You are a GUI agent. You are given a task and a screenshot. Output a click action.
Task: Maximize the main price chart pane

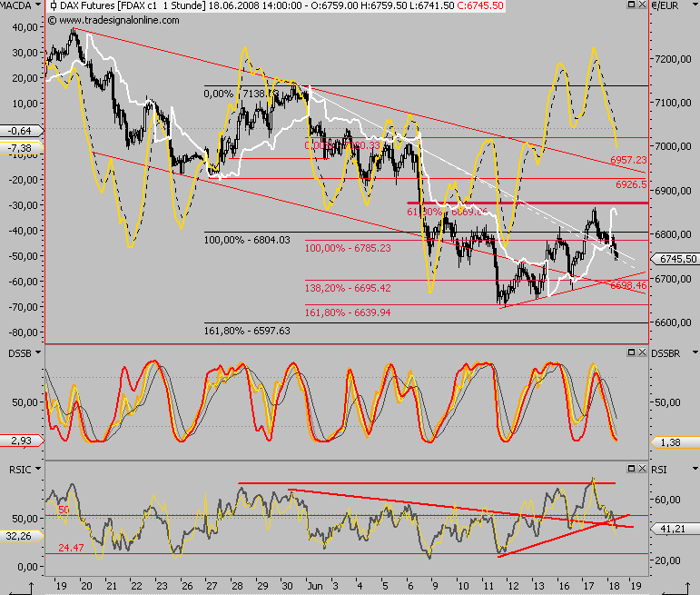tap(631, 5)
